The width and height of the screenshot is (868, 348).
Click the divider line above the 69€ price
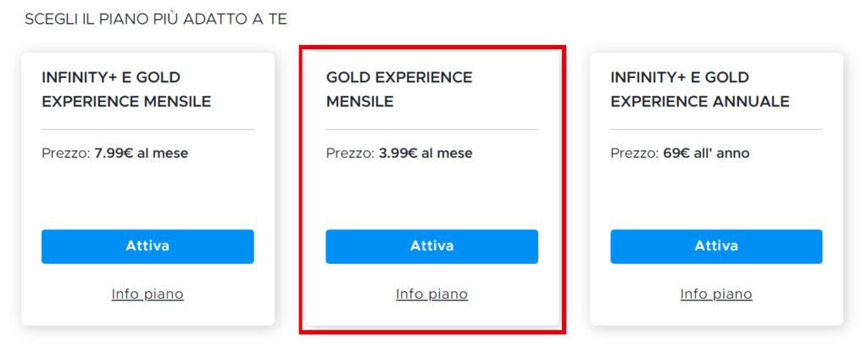(716, 129)
